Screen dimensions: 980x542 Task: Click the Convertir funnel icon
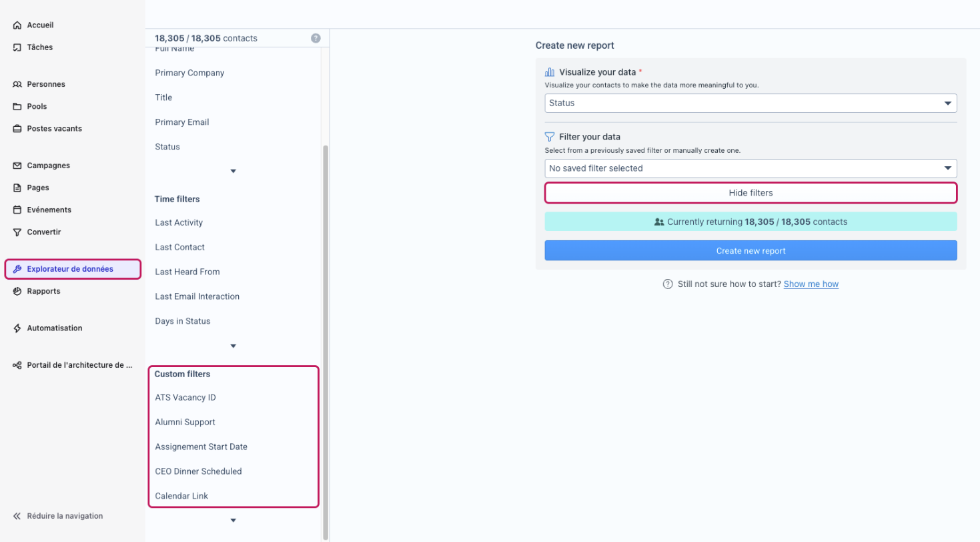point(17,232)
